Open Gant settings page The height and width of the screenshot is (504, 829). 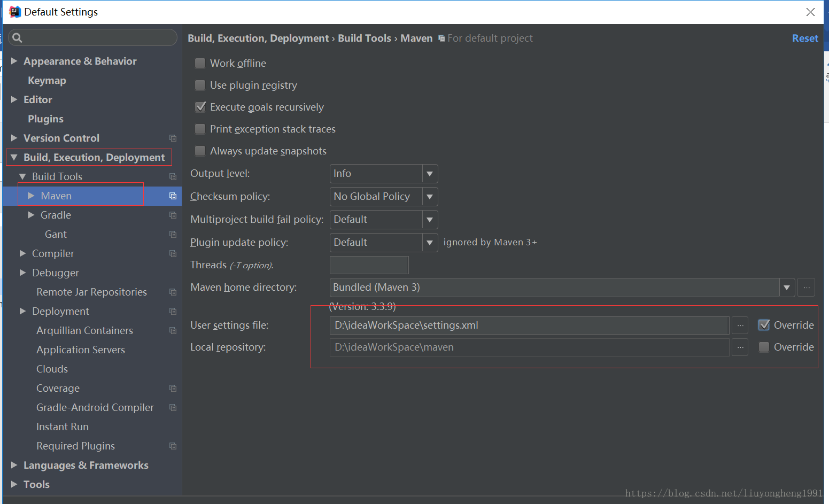(x=56, y=234)
